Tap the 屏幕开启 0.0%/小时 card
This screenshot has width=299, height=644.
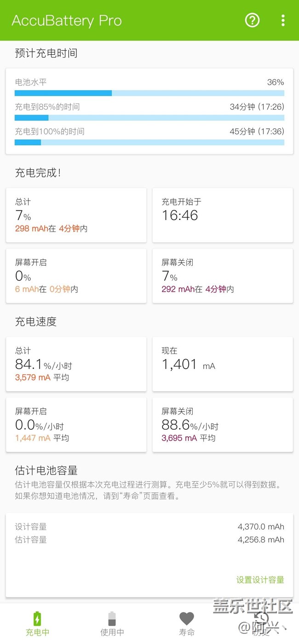coord(76,424)
